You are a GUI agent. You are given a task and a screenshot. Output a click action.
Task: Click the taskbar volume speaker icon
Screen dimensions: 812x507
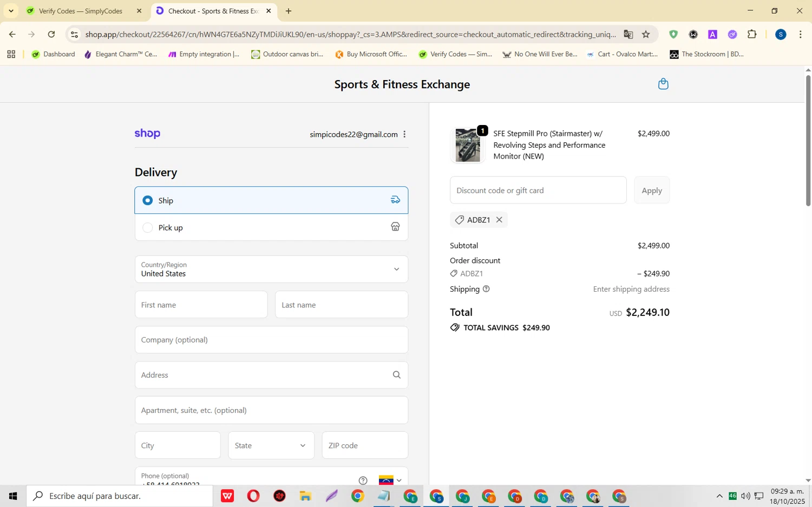coord(745,496)
